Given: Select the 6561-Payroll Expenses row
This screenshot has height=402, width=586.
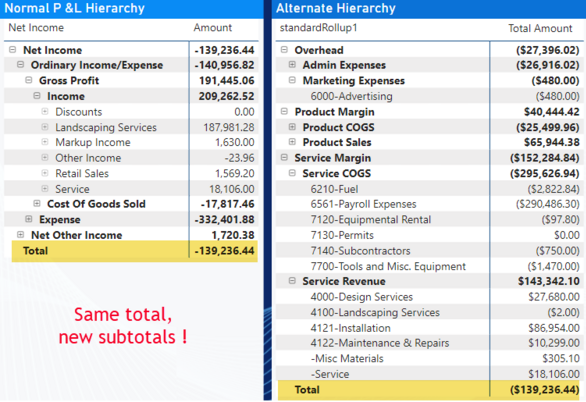Looking at the screenshot, I should click(x=430, y=204).
